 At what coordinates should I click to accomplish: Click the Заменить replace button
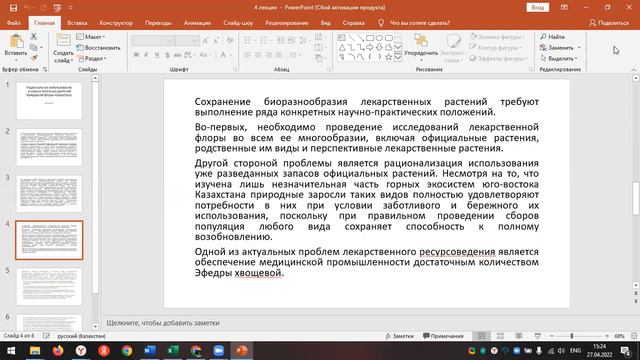[x=560, y=48]
